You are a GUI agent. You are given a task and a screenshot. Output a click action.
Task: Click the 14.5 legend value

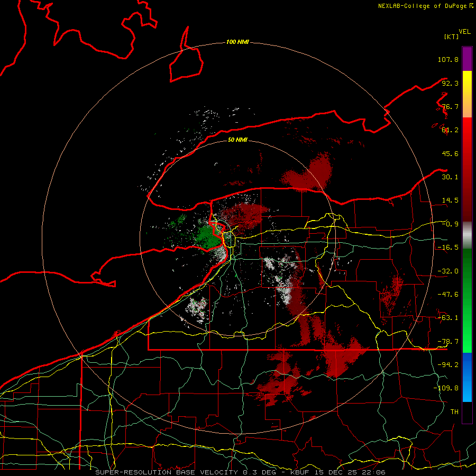[450, 200]
